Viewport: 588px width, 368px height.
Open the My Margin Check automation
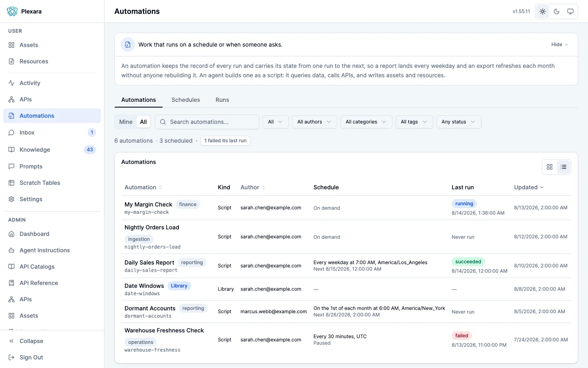point(148,204)
